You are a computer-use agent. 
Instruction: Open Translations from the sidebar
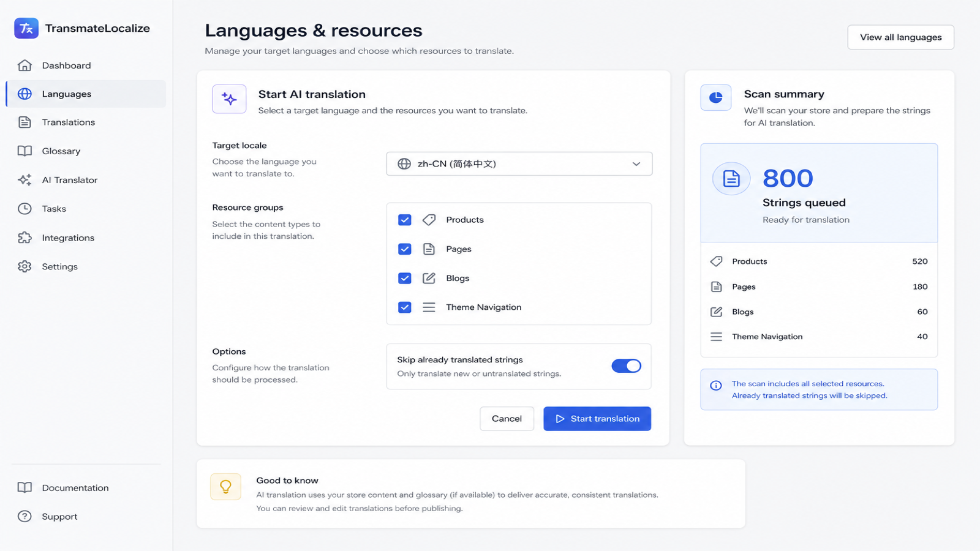pos(86,122)
